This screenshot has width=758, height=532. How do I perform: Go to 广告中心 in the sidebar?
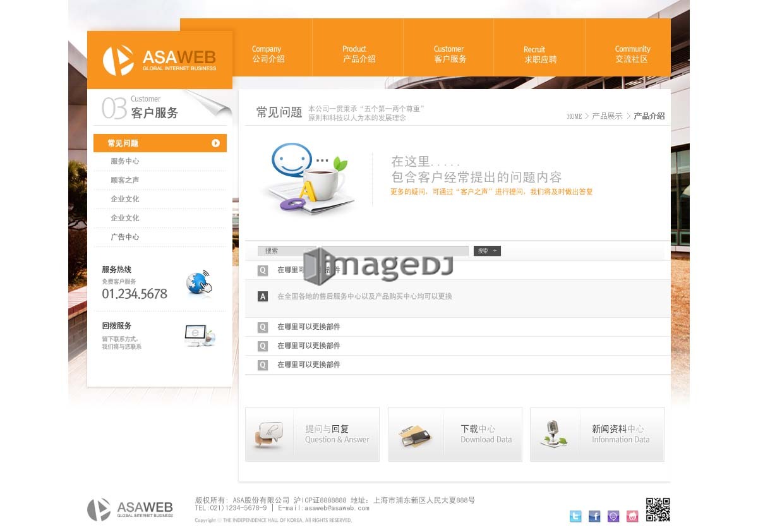[x=125, y=237]
